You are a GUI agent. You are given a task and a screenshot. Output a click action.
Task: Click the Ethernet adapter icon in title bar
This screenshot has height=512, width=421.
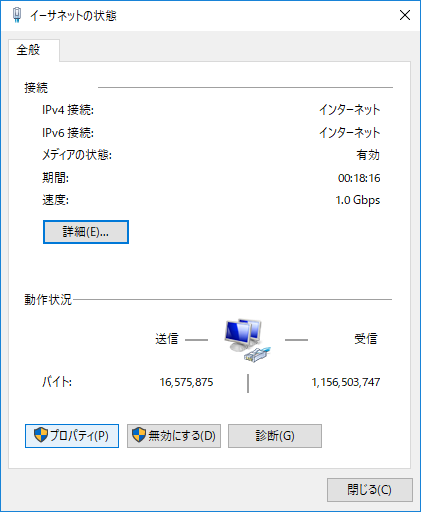17,15
